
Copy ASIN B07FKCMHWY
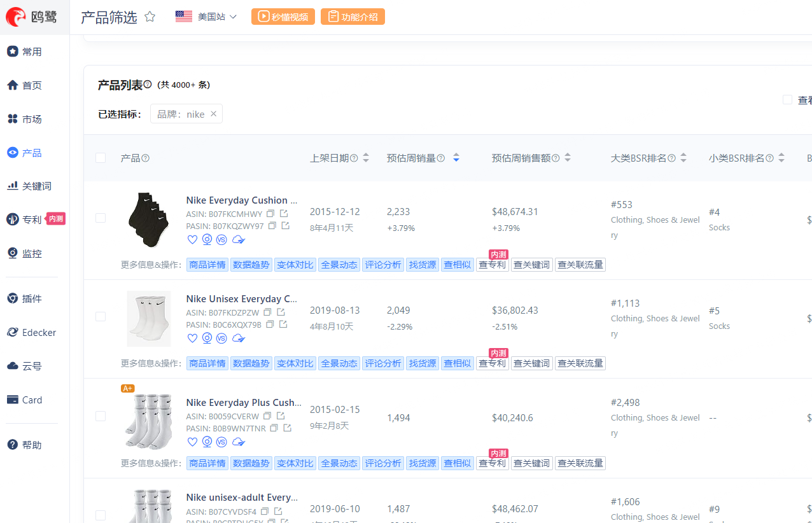[270, 214]
